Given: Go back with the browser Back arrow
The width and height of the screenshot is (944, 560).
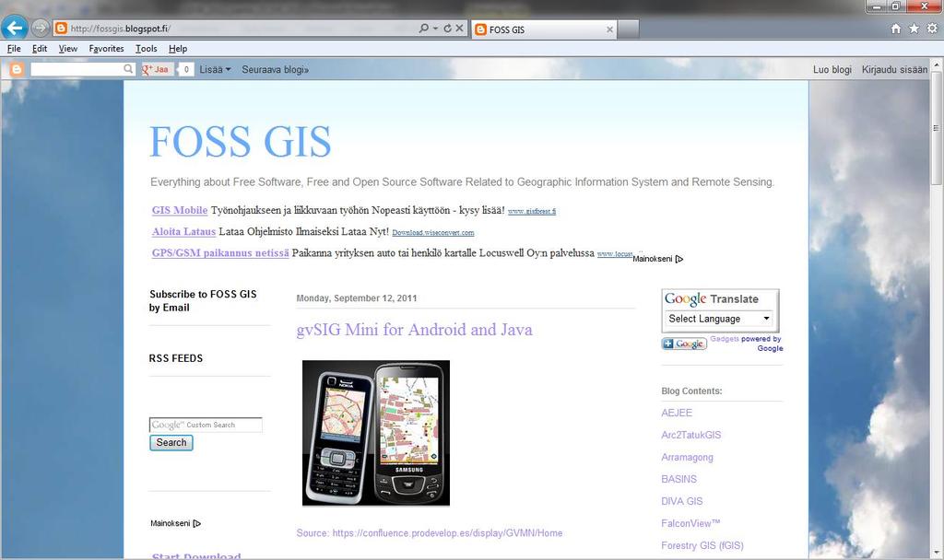Looking at the screenshot, I should pos(15,28).
